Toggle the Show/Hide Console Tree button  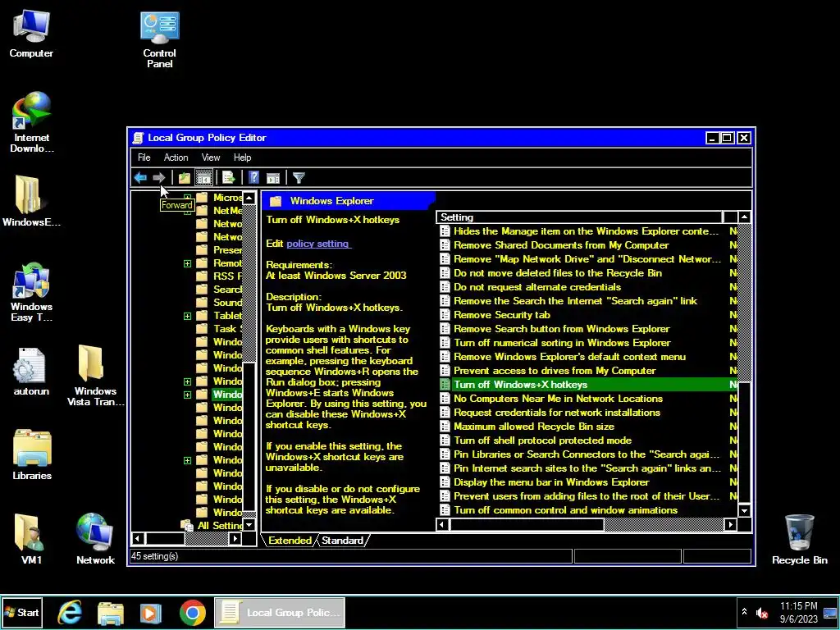204,177
